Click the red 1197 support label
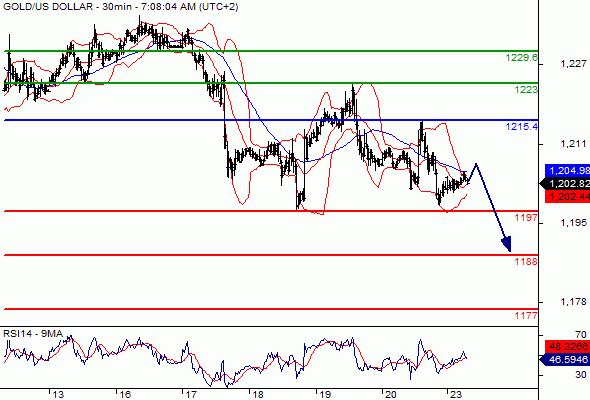 (526, 217)
